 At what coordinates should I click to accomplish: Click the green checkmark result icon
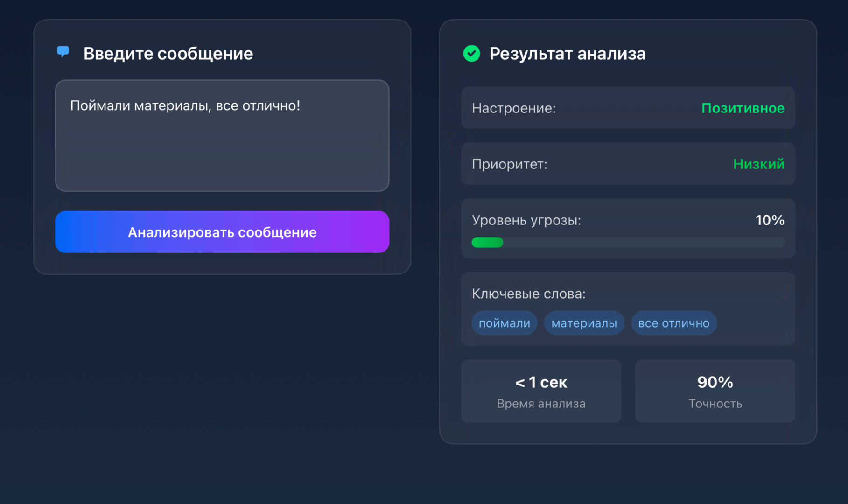click(471, 54)
